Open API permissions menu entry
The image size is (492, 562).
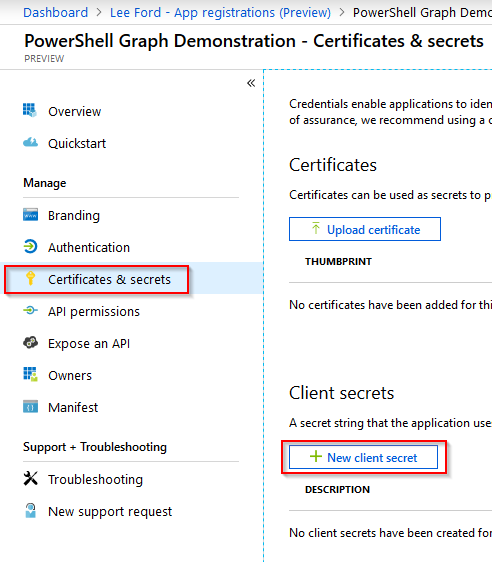[x=94, y=311]
